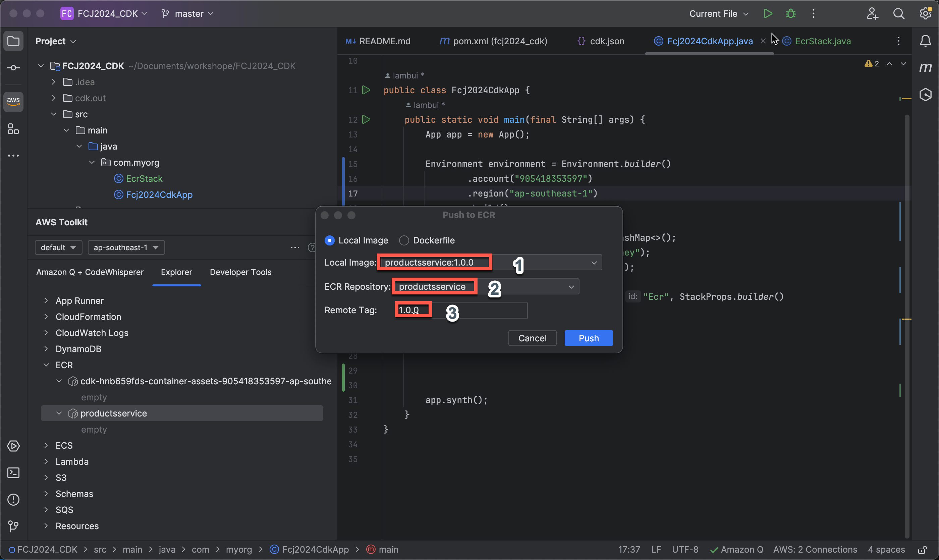This screenshot has width=939, height=560.
Task: Open Notifications bell icon
Action: pos(925,41)
